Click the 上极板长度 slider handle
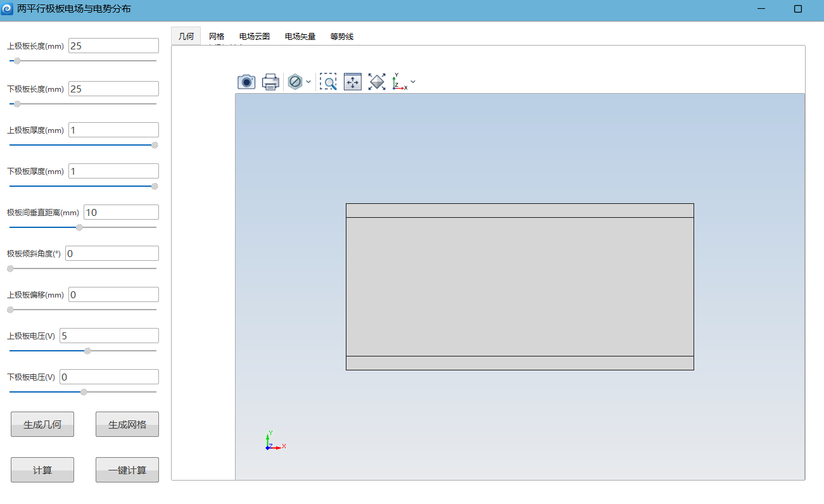This screenshot has height=504, width=824. pos(17,61)
